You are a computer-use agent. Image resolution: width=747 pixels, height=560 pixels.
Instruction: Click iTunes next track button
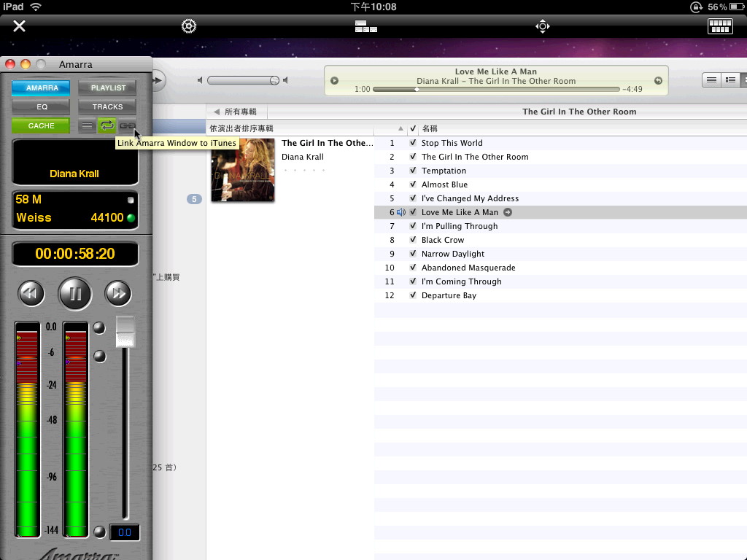pos(158,80)
